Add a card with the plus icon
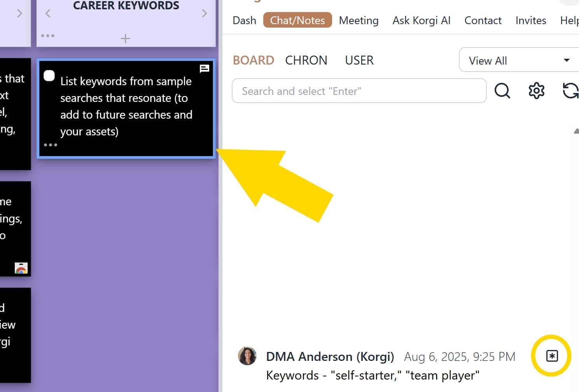 coord(125,38)
